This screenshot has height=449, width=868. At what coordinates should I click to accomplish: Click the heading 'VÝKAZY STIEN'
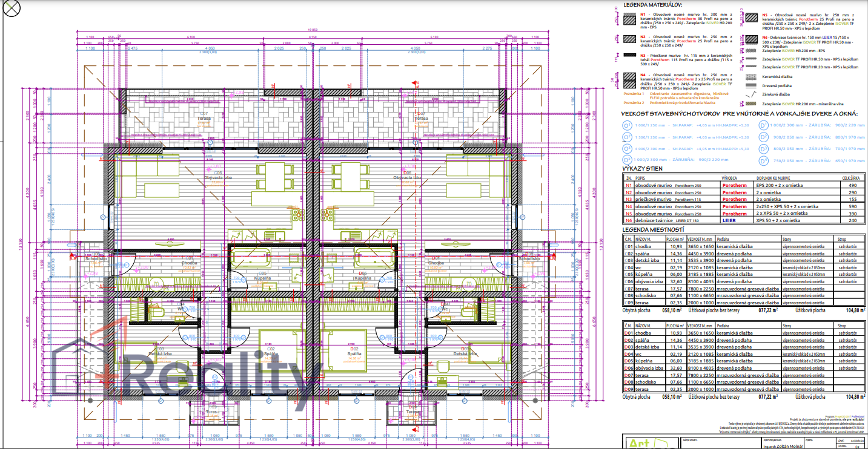642,168
